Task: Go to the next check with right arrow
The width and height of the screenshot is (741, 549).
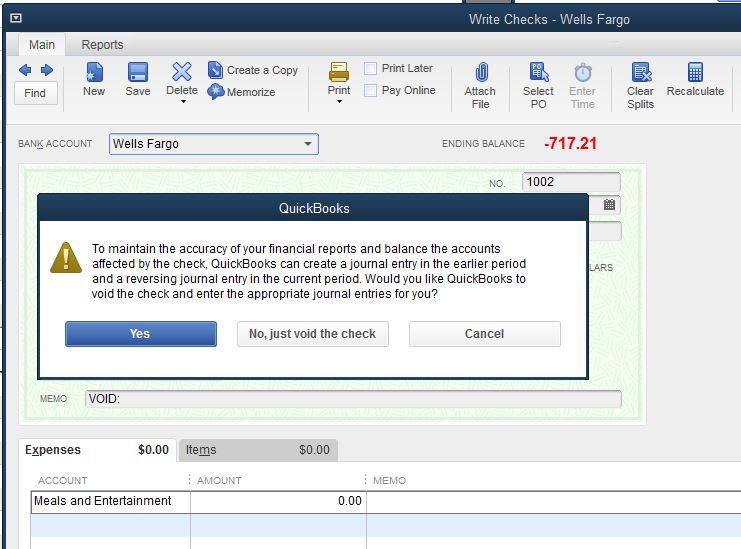Action: tap(47, 70)
